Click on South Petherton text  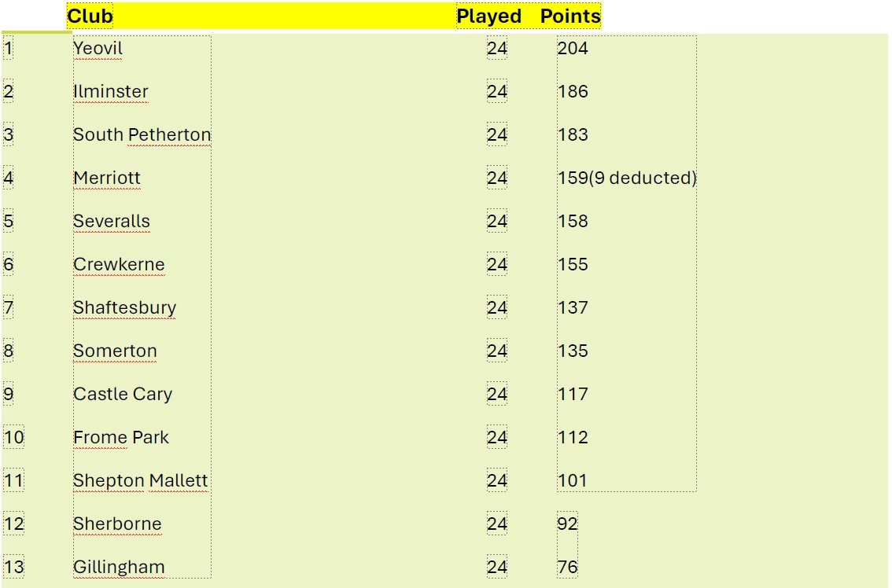point(142,135)
